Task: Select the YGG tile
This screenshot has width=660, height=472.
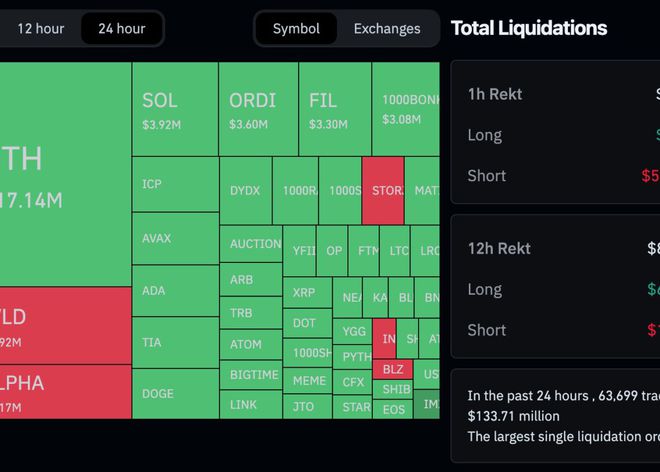Action: tap(352, 331)
